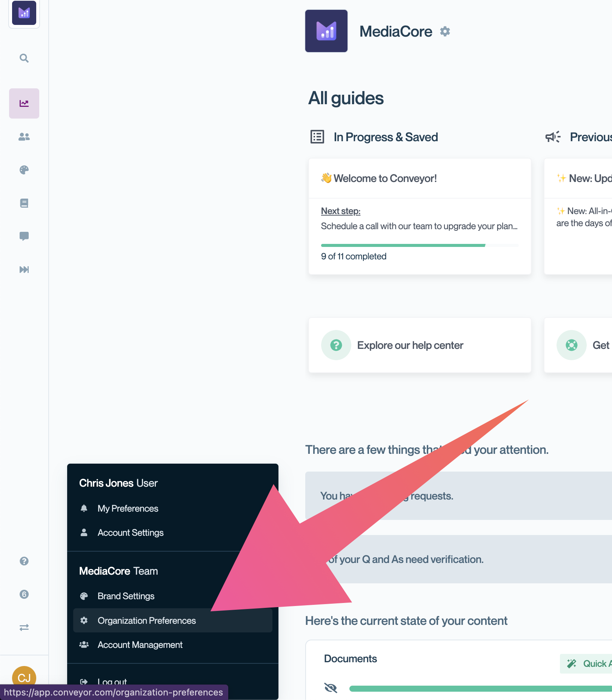Open the palette icon in sidebar
Viewport: 612px width, 700px height.
pyautogui.click(x=24, y=170)
